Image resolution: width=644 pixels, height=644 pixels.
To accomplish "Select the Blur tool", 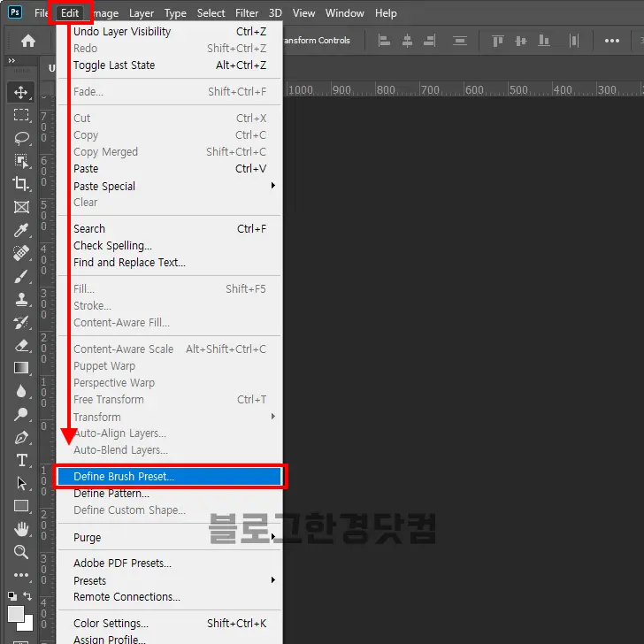I will pos(21,391).
